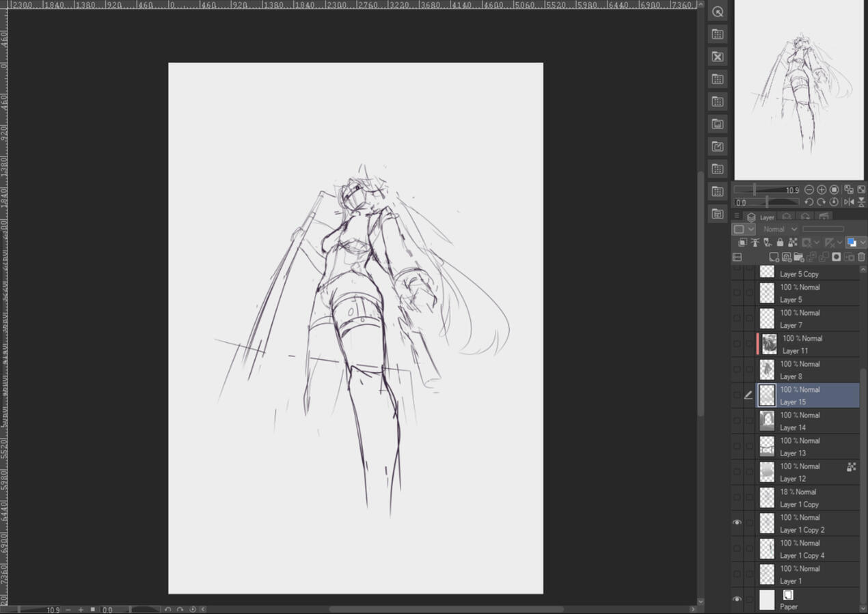Toggle visibility of Layer 1 Copy 2
Image resolution: width=868 pixels, height=614 pixels.
tap(737, 522)
